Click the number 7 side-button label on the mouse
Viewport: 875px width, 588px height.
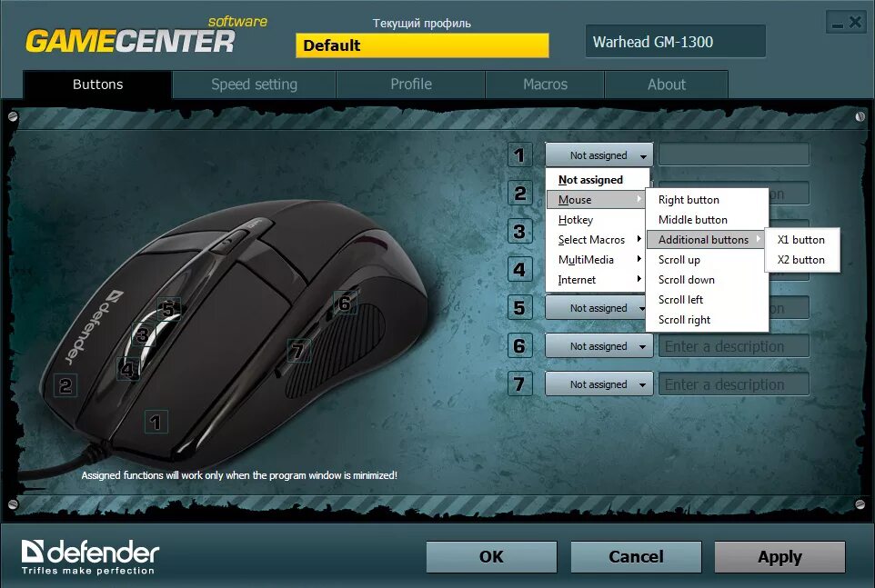pyautogui.click(x=298, y=351)
